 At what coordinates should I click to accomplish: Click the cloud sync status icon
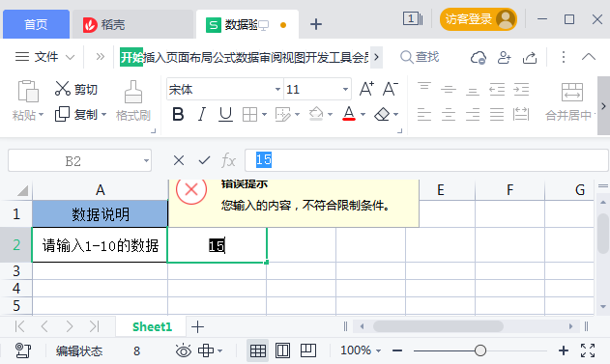click(x=479, y=58)
